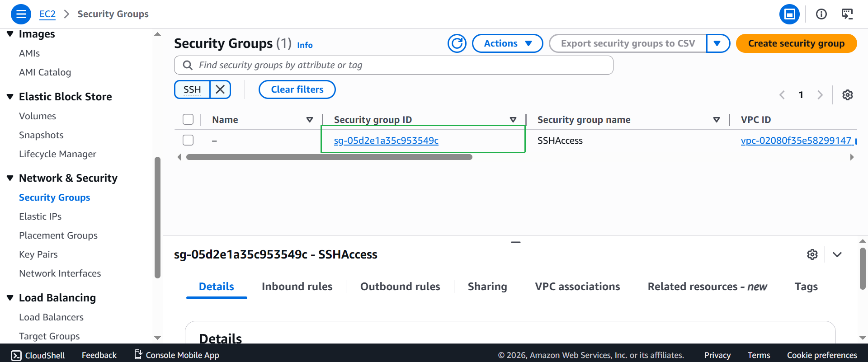The image size is (868, 362).
Task: Open the Privacy footer link
Action: [x=717, y=355]
